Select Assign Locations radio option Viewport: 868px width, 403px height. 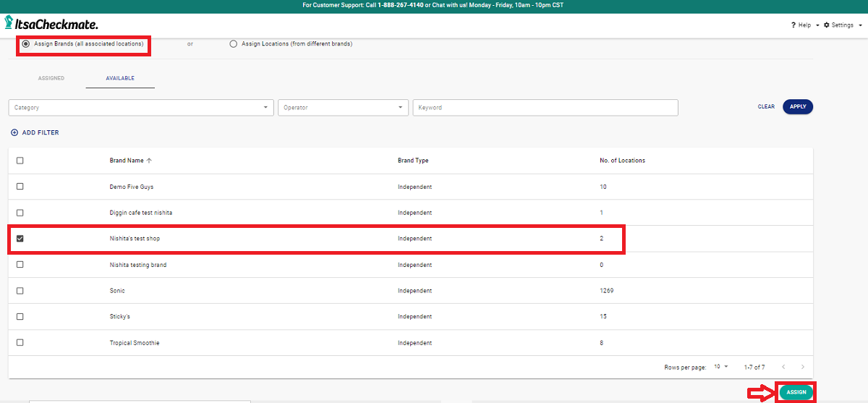pos(233,44)
